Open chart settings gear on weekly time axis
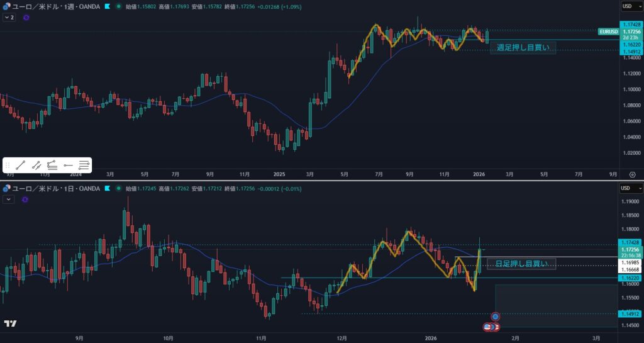The width and height of the screenshot is (644, 343). click(632, 174)
